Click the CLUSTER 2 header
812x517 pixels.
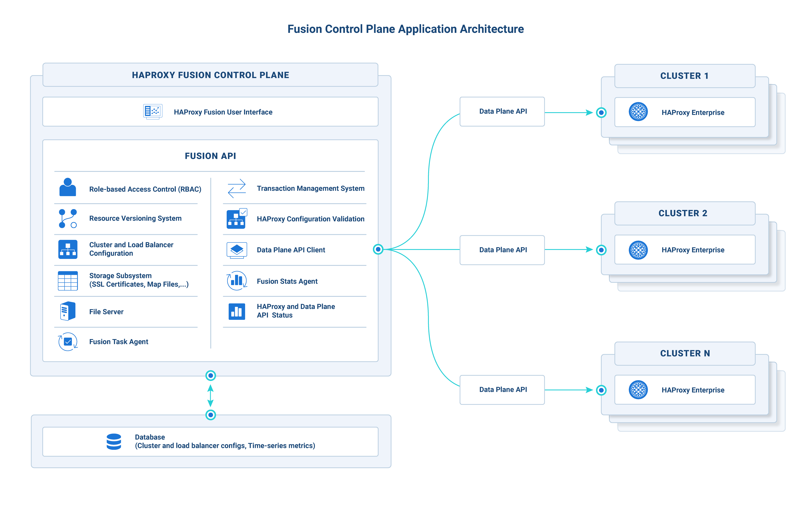pos(685,213)
